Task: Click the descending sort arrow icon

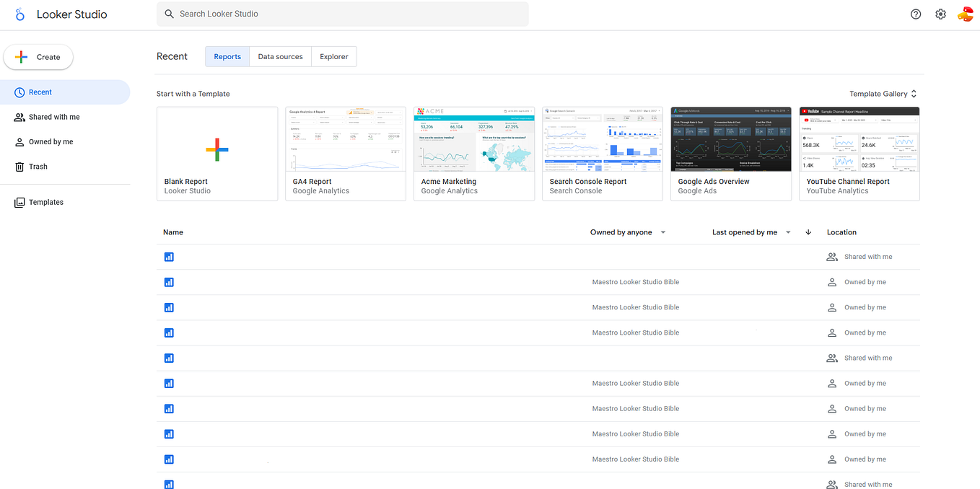Action: (x=808, y=232)
